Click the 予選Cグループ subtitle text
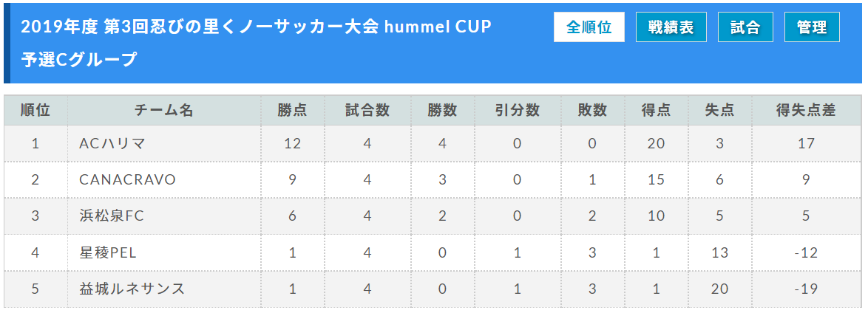This screenshot has width=868, height=313. 78,59
